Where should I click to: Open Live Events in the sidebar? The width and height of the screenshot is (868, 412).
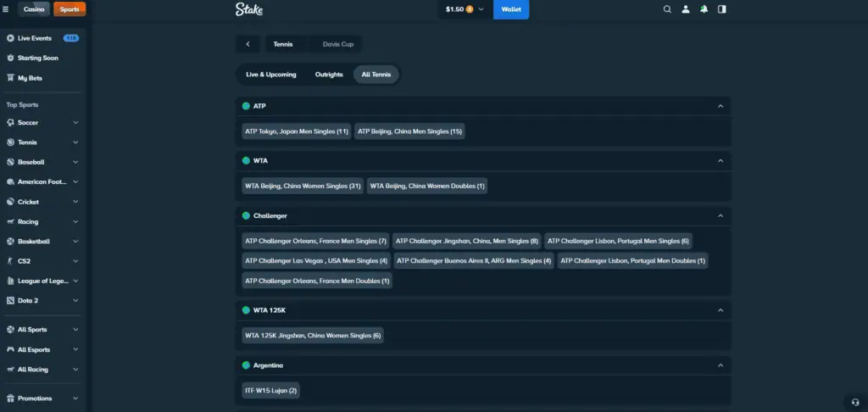(35, 38)
